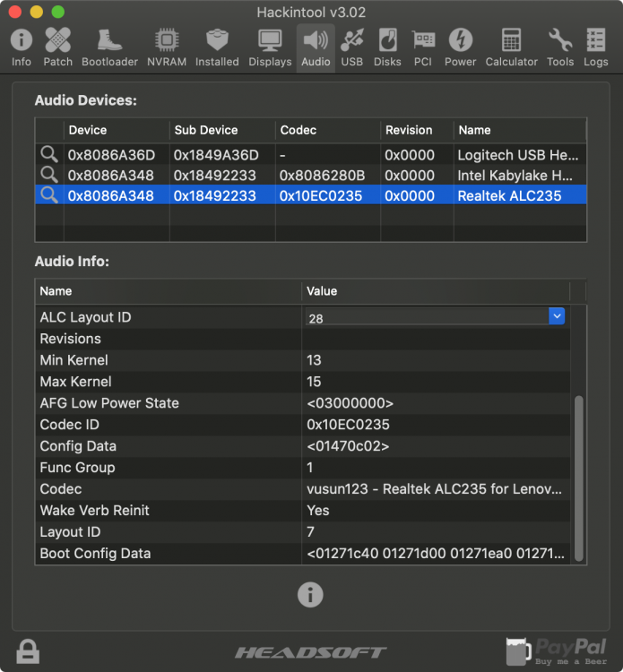Open the Calculator section
This screenshot has height=672, width=623.
click(x=511, y=47)
